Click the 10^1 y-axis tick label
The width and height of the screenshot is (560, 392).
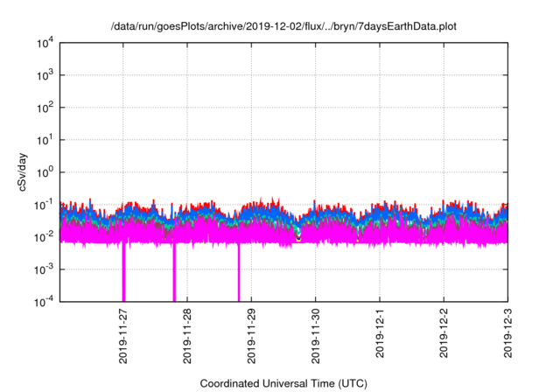coord(45,139)
